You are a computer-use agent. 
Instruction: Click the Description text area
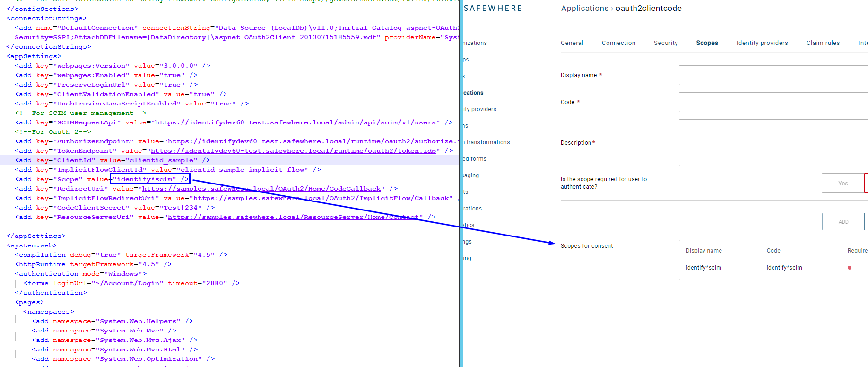(x=773, y=142)
